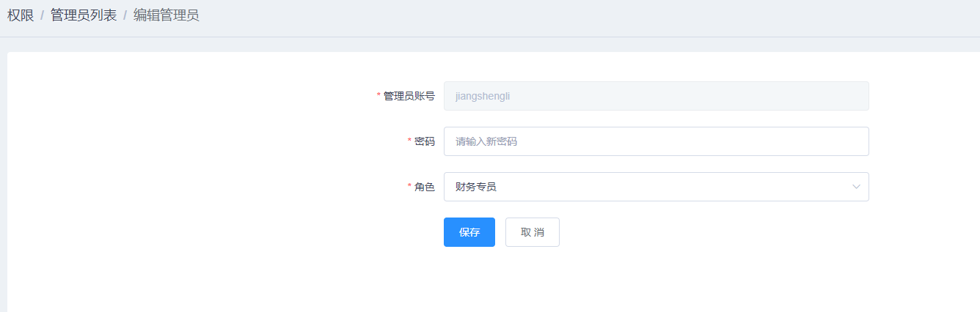The image size is (980, 312).
Task: Expand the 角色 dropdown chevron arrow
Action: point(855,187)
